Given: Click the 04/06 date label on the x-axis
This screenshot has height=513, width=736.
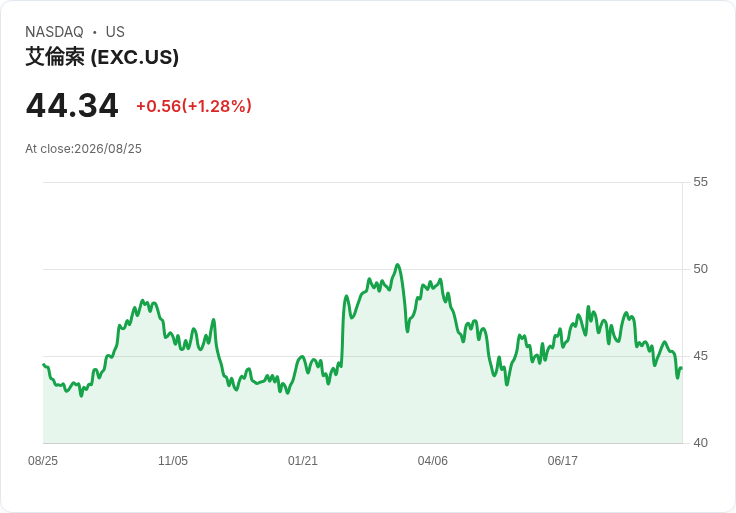Looking at the screenshot, I should pyautogui.click(x=433, y=461).
